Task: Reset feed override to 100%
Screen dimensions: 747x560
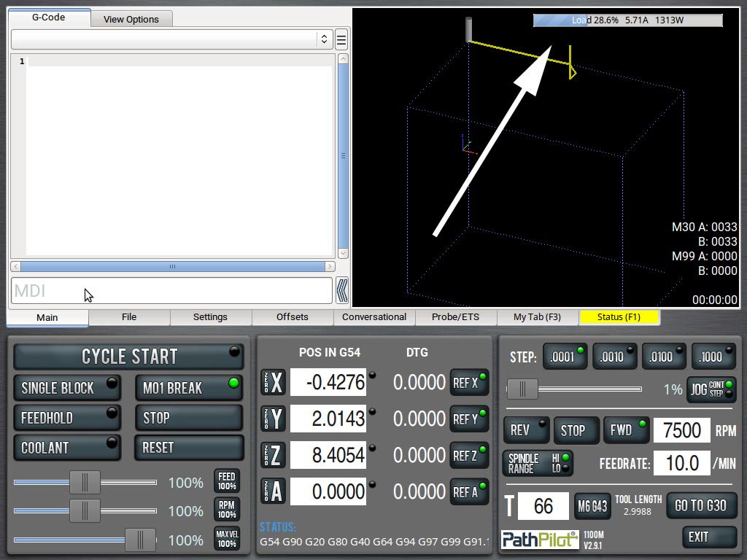Action: [227, 482]
